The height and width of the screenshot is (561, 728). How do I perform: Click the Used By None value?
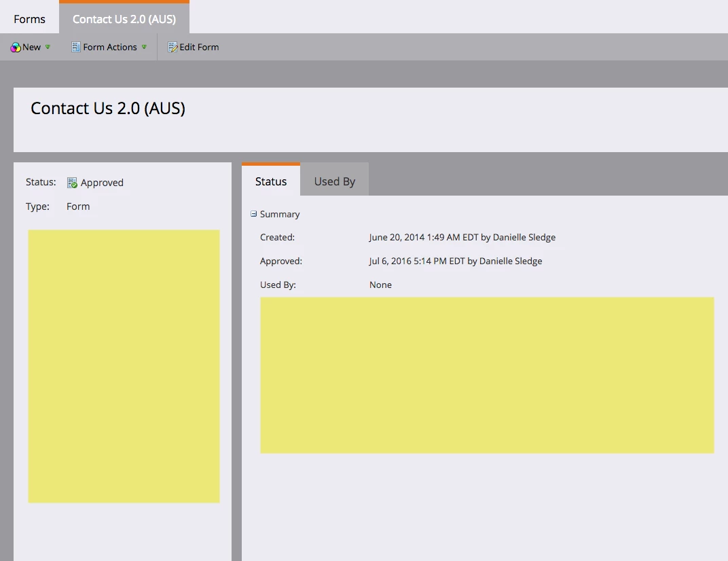coord(380,285)
